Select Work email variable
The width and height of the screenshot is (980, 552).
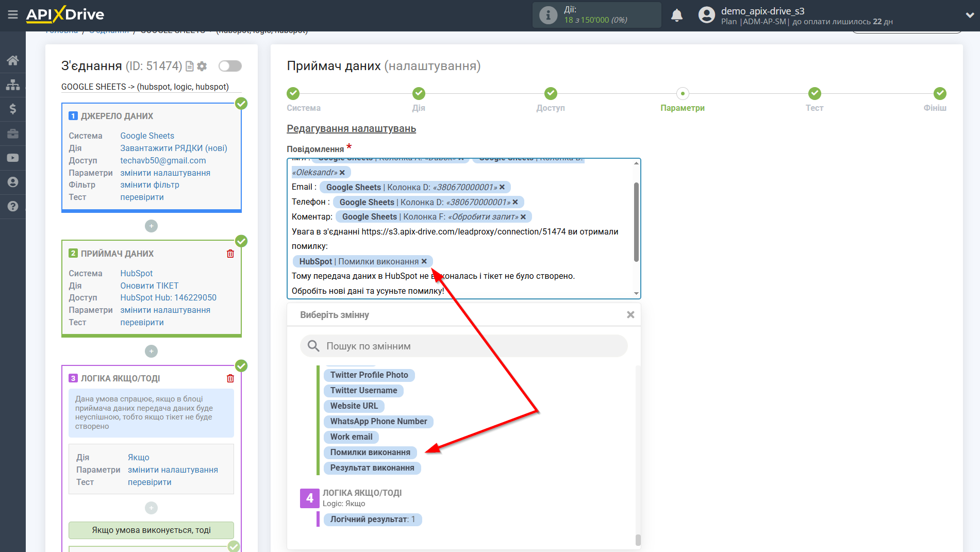[x=351, y=437]
